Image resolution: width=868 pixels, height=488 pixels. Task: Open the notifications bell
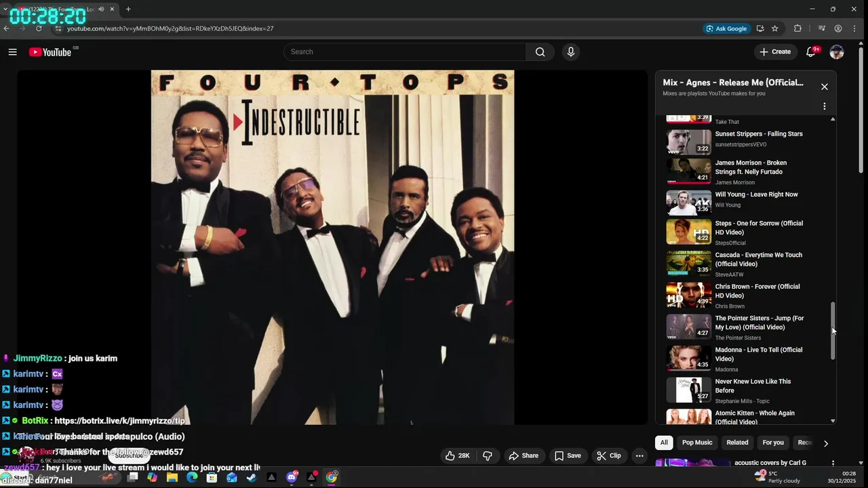(x=810, y=52)
